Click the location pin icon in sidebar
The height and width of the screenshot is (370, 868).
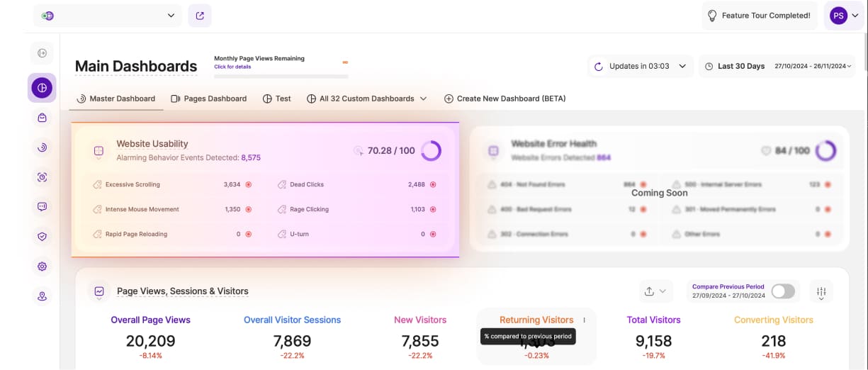pos(42,296)
